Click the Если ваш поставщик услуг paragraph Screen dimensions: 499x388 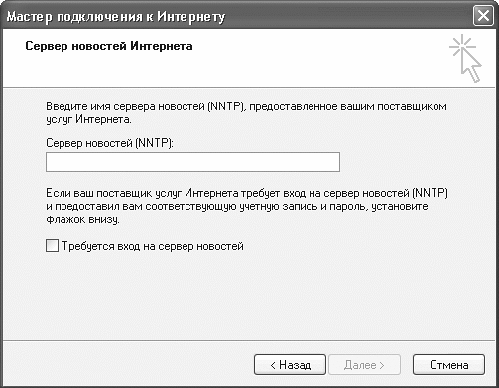tap(247, 206)
